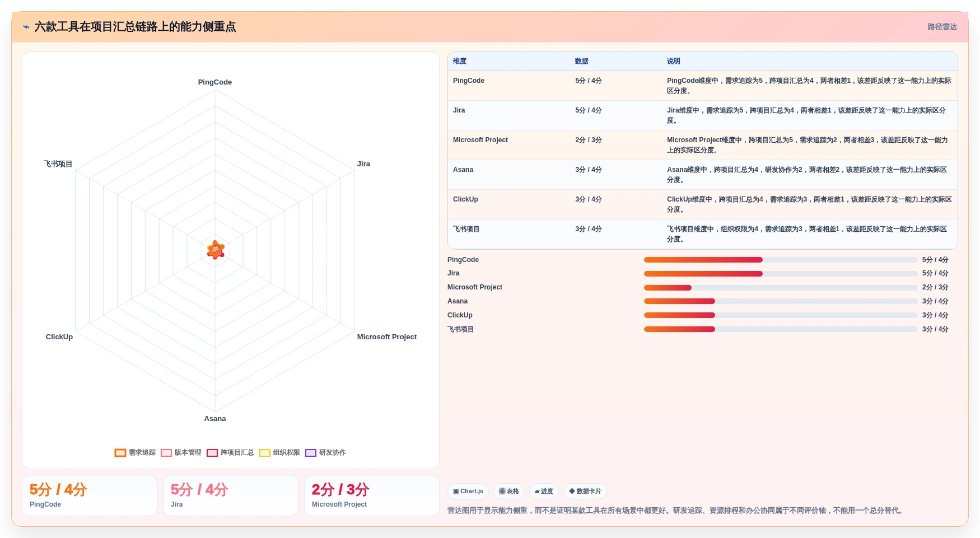This screenshot has width=980, height=538.
Task: Toggle the 跨项目汇总 legend swatch
Action: coord(212,453)
